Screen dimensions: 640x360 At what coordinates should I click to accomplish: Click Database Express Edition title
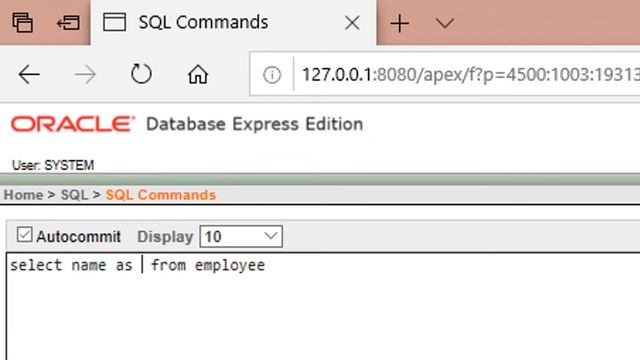tap(254, 124)
